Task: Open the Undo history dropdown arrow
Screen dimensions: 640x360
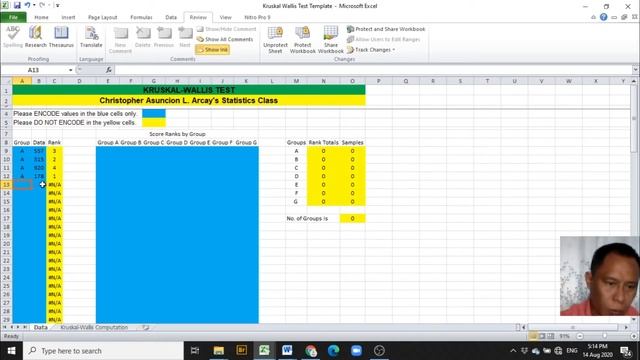Action: pyautogui.click(x=33, y=5)
